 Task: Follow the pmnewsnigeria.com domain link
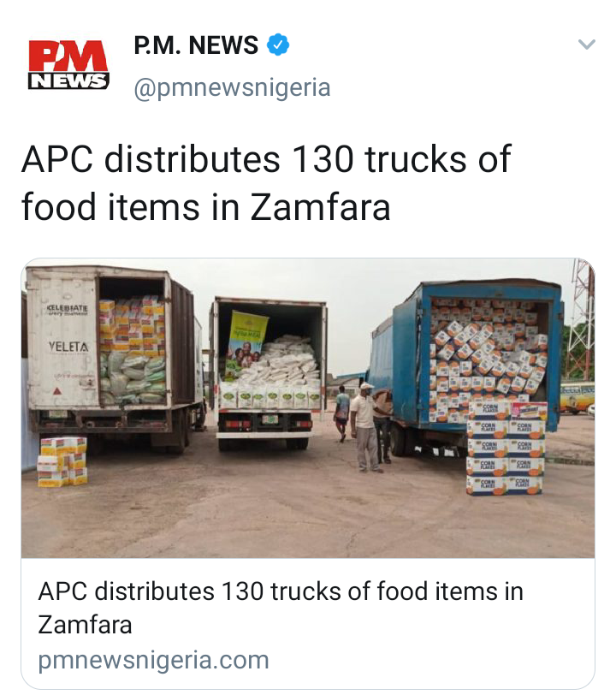point(153,660)
